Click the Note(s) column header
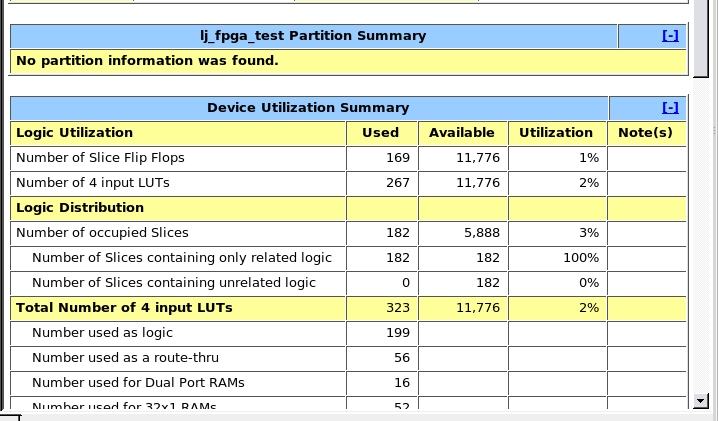 (645, 133)
